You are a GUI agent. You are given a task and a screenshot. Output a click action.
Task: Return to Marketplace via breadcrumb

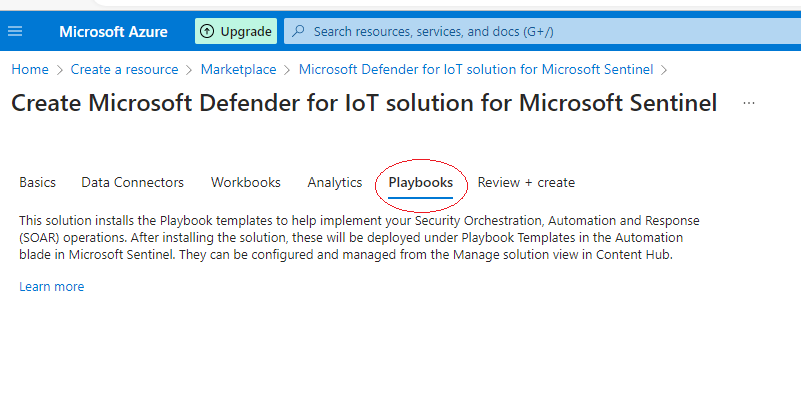[239, 69]
